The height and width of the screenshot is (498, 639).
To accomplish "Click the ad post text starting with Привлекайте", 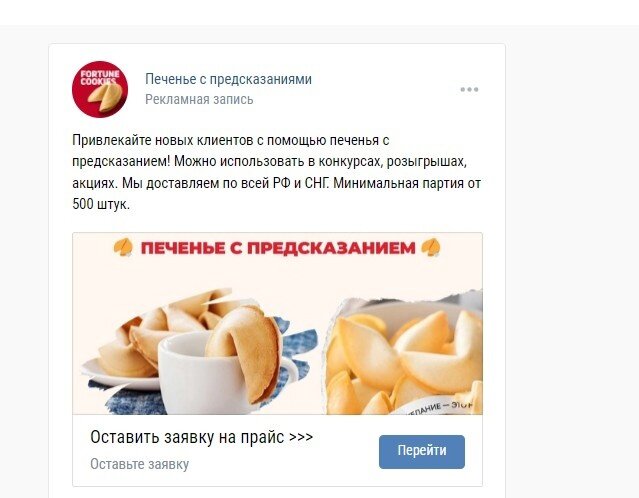I will coord(276,172).
